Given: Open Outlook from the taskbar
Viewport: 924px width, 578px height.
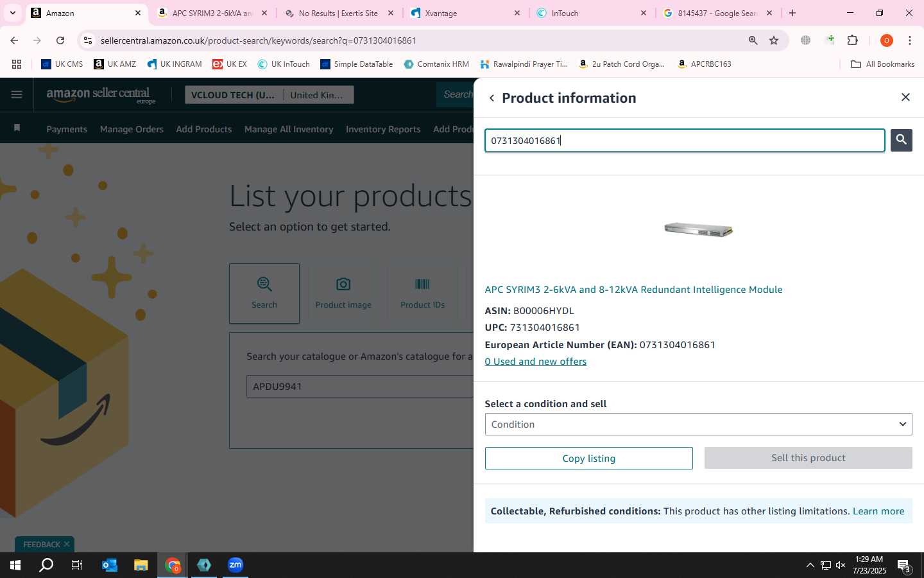Looking at the screenshot, I should tap(110, 565).
